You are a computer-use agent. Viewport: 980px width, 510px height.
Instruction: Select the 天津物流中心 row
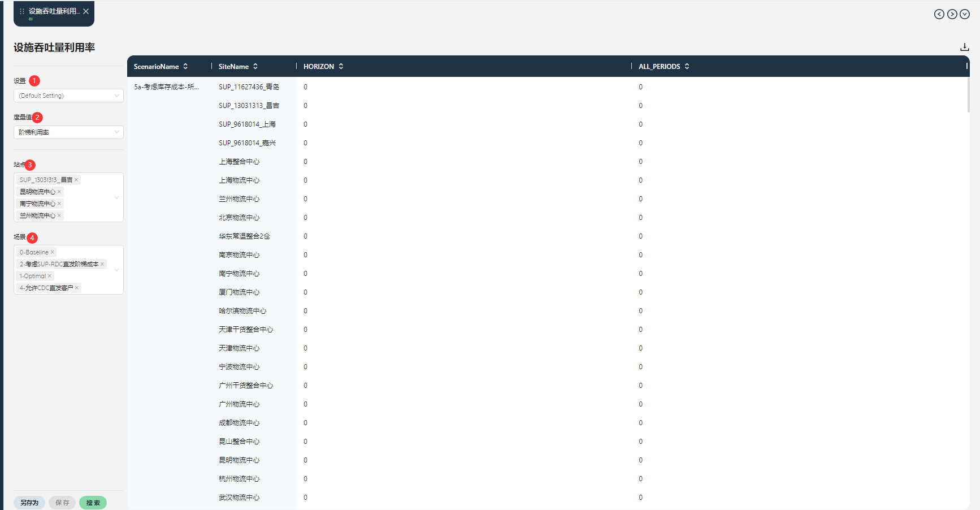548,348
